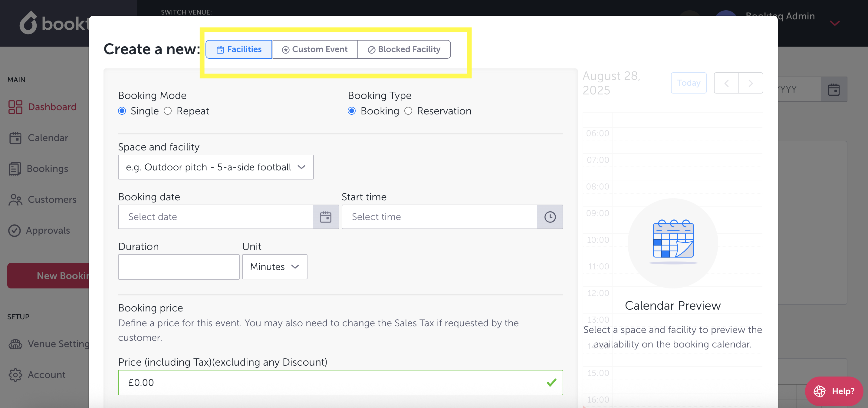The width and height of the screenshot is (868, 408).
Task: Click the start time clock icon
Action: [550, 217]
